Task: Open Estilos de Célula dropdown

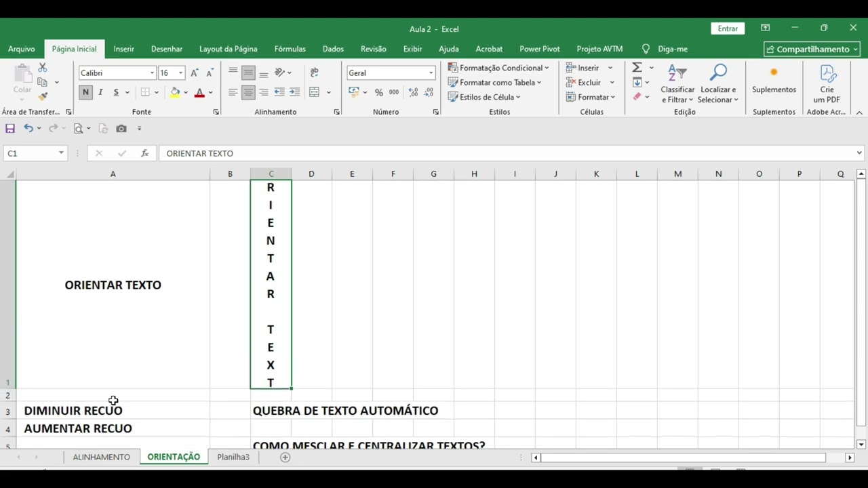Action: [484, 97]
